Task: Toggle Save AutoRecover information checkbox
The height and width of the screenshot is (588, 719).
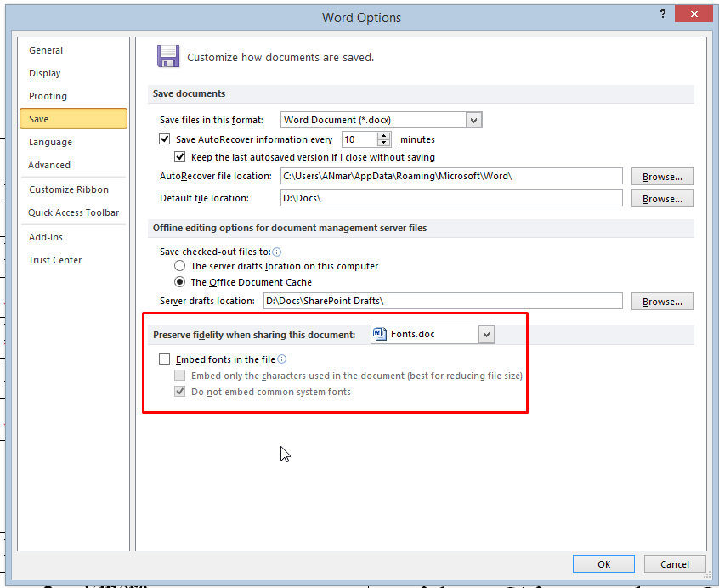Action: tap(165, 139)
